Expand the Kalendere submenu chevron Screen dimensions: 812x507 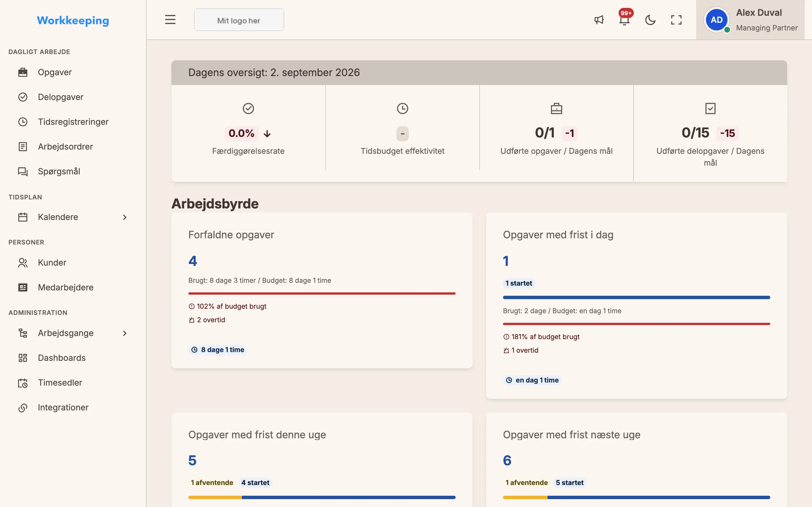click(x=125, y=217)
